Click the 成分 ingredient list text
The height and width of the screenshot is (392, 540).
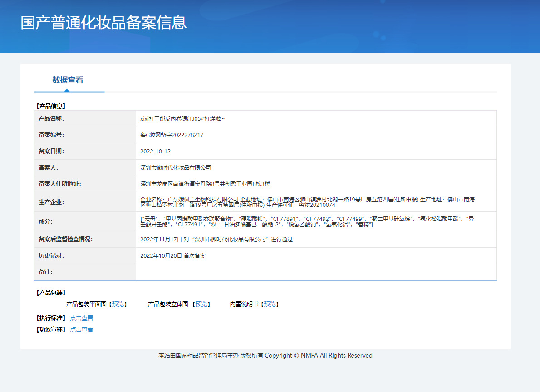coord(308,221)
